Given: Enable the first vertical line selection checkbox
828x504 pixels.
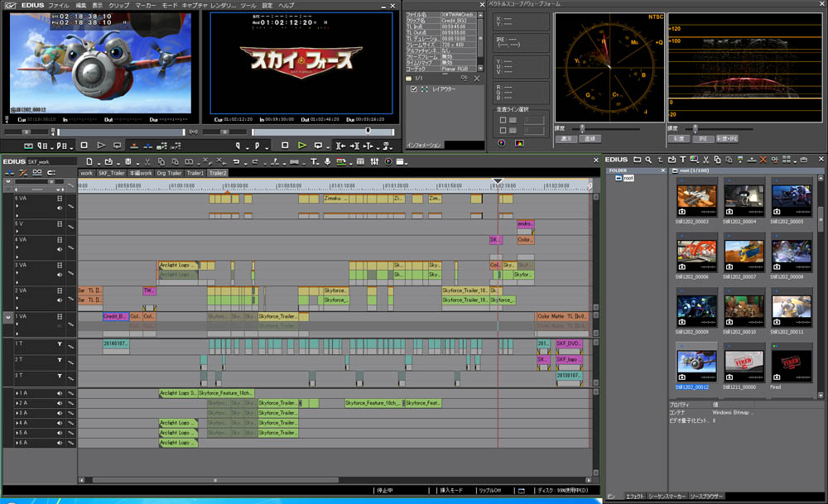Looking at the screenshot, I should (x=503, y=120).
